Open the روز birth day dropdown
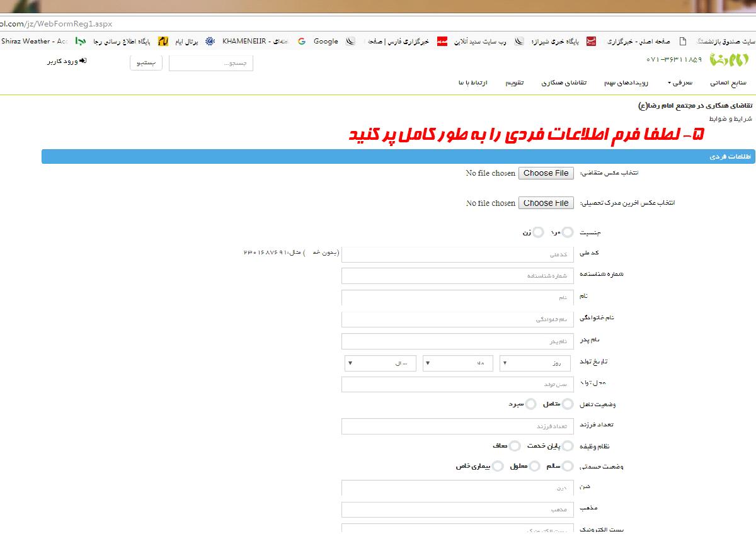756x551 pixels. point(535,363)
